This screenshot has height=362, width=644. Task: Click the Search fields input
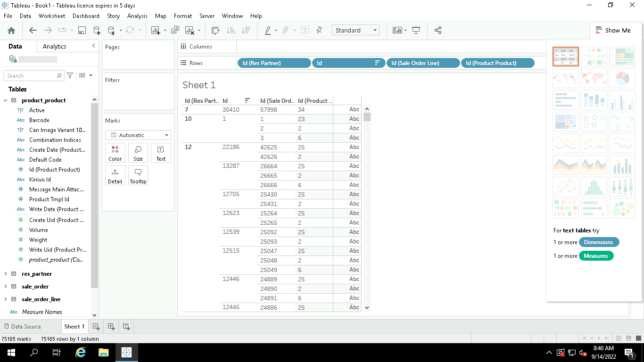[33, 75]
